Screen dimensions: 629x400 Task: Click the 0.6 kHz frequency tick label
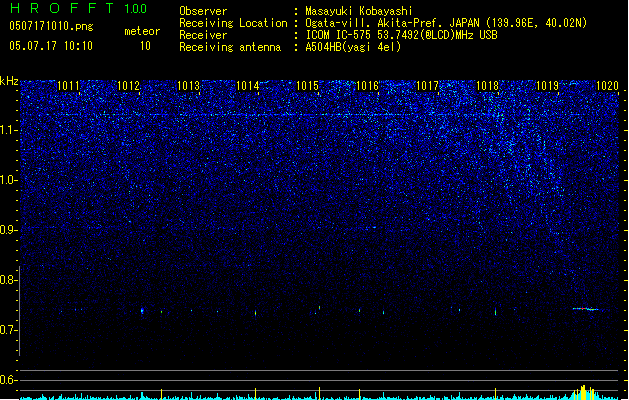pos(8,380)
